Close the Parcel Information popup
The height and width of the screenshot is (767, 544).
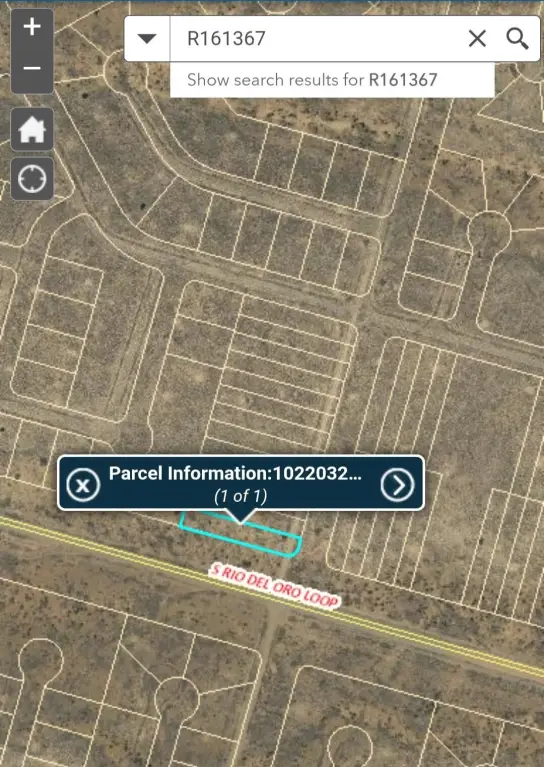click(83, 485)
